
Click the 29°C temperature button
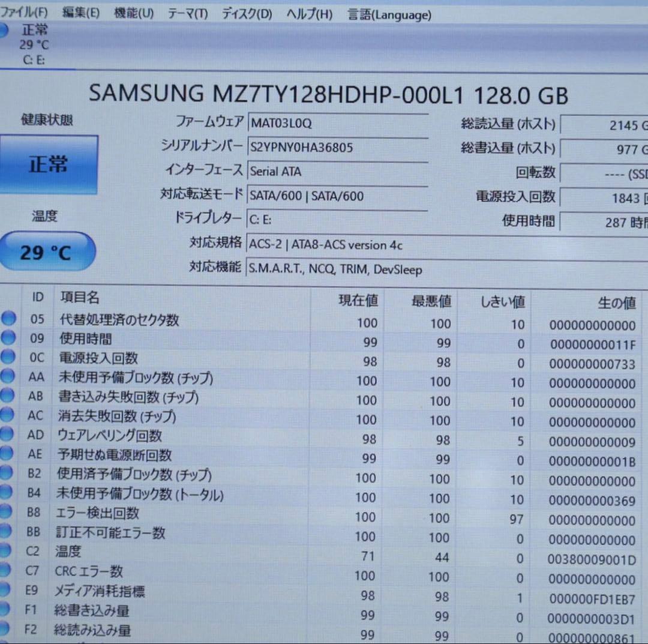click(x=47, y=252)
